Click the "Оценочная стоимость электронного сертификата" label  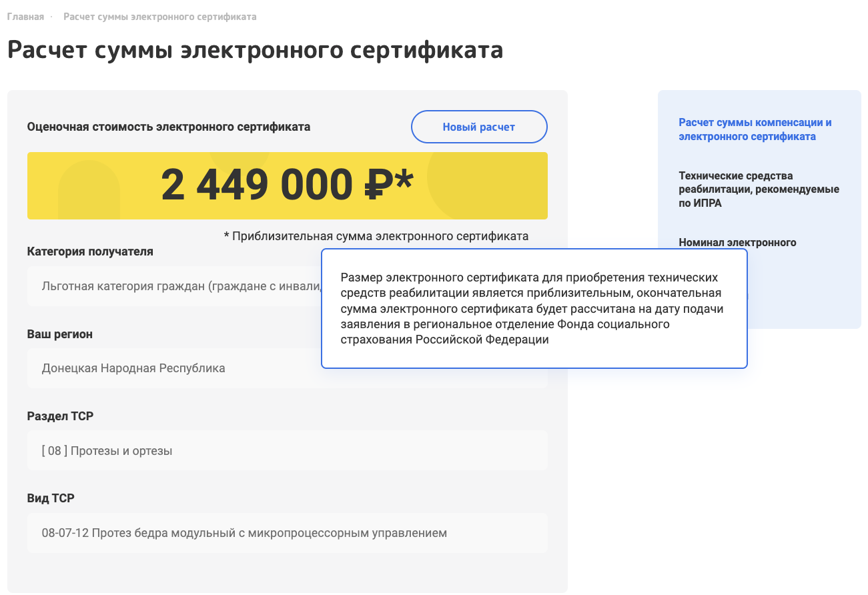pos(169,127)
